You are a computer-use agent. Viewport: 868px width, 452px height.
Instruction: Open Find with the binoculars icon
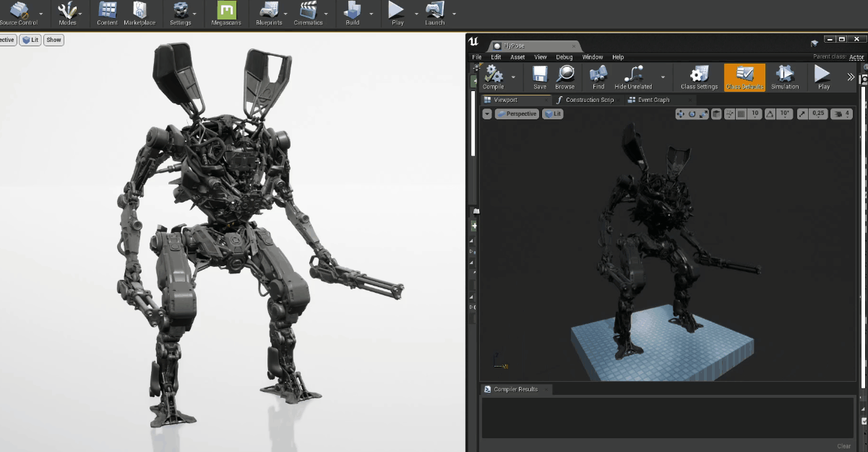598,74
